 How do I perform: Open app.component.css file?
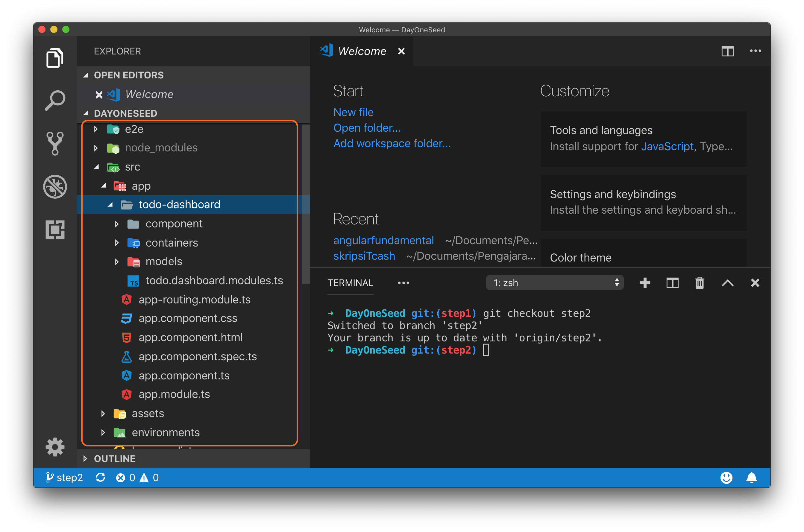tap(193, 318)
